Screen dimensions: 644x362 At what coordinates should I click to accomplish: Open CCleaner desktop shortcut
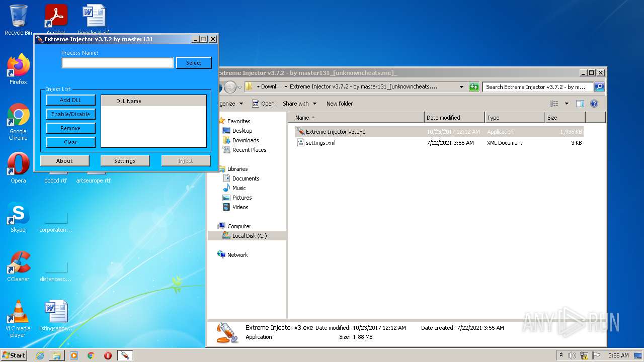pos(18,266)
